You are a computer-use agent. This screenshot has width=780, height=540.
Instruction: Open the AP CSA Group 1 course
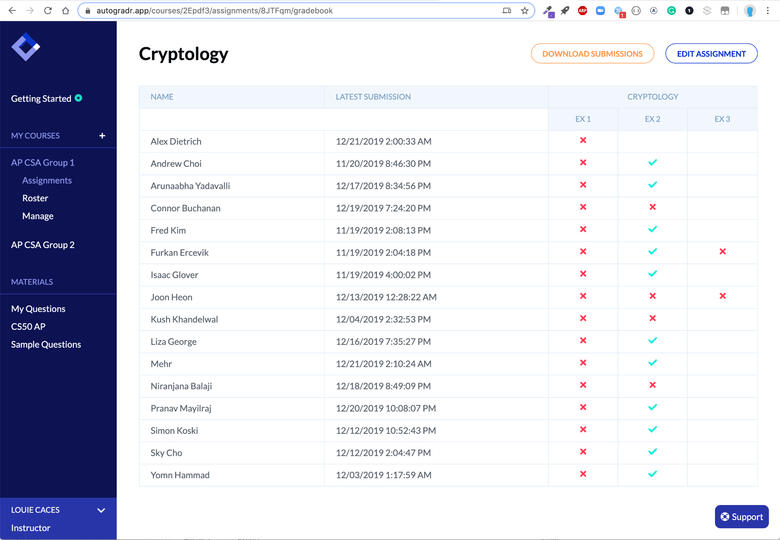tap(42, 163)
